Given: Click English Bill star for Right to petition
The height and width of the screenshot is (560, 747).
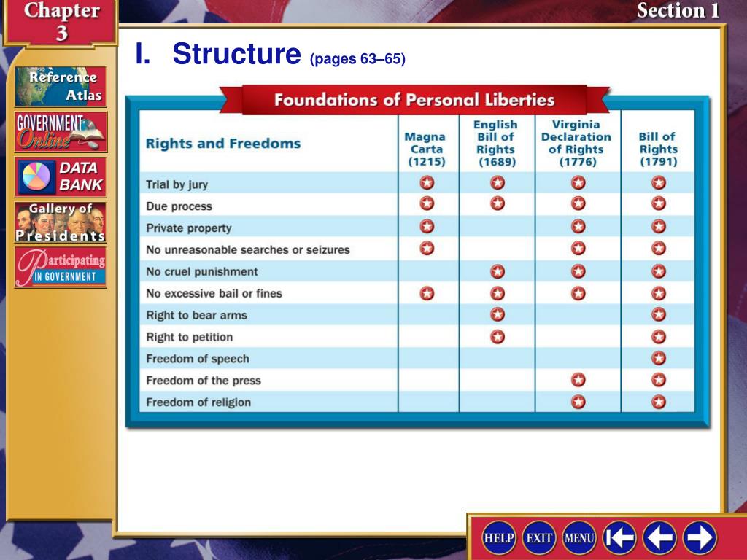Looking at the screenshot, I should click(x=498, y=337).
